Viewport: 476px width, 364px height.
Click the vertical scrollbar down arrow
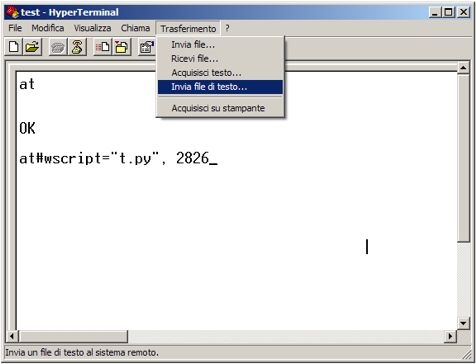coord(463,323)
